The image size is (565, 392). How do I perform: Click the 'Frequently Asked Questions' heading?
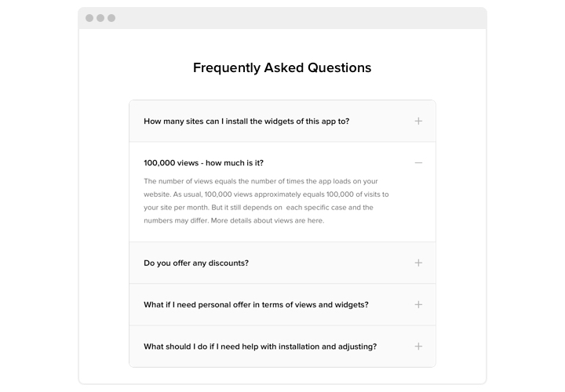pos(282,67)
